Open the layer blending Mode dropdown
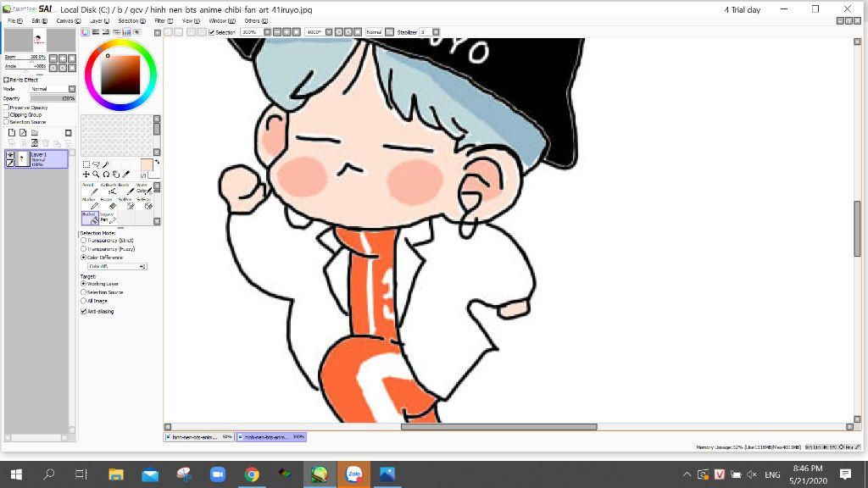Image resolution: width=868 pixels, height=488 pixels. point(51,89)
